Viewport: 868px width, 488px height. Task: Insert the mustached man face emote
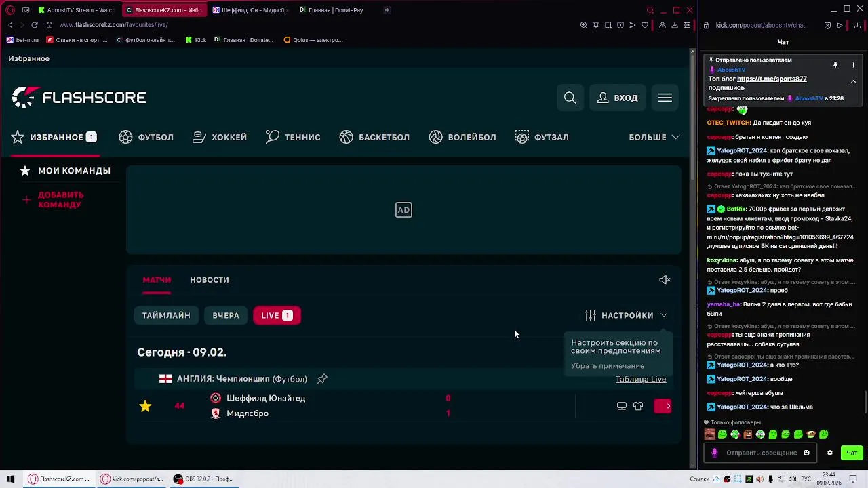pyautogui.click(x=709, y=434)
